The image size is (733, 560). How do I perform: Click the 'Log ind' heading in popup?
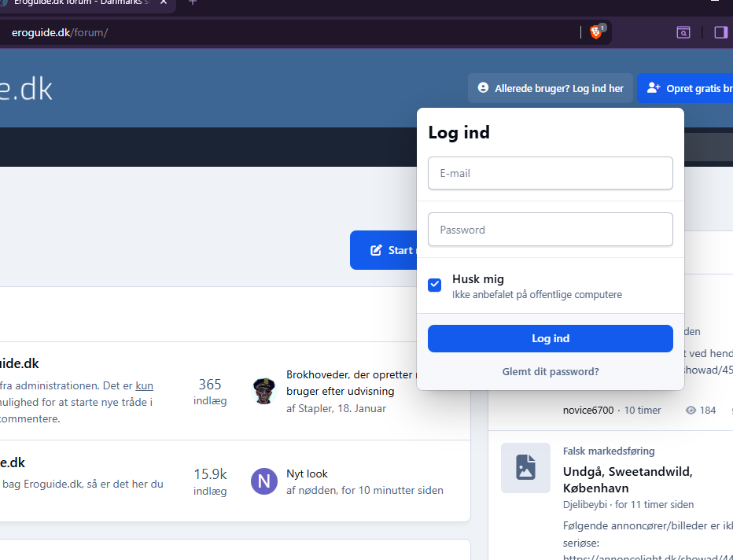(459, 132)
